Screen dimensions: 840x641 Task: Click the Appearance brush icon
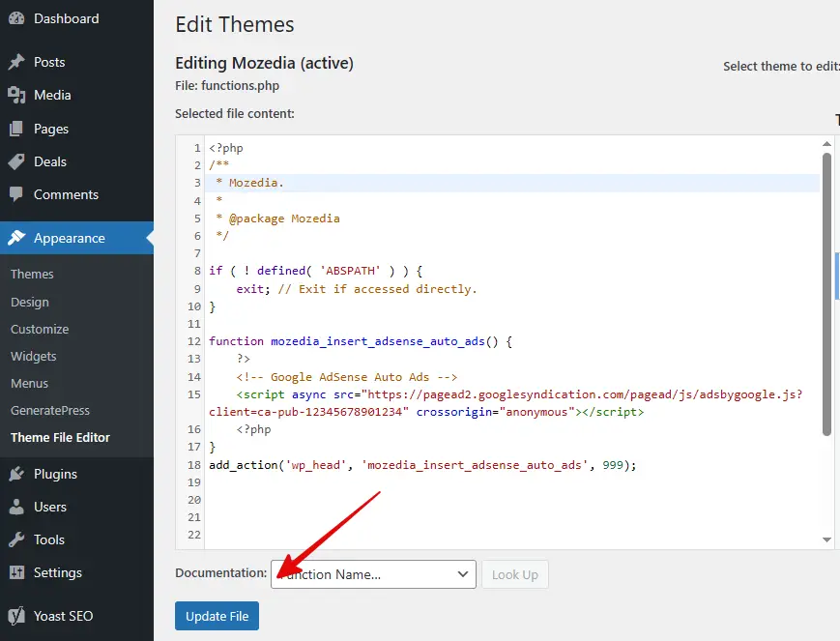click(x=17, y=237)
